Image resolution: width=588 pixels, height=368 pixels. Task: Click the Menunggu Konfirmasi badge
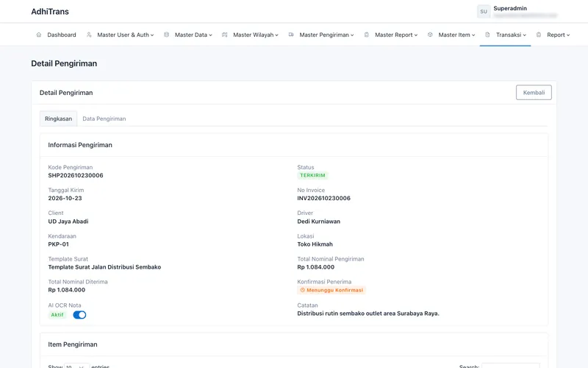click(331, 290)
